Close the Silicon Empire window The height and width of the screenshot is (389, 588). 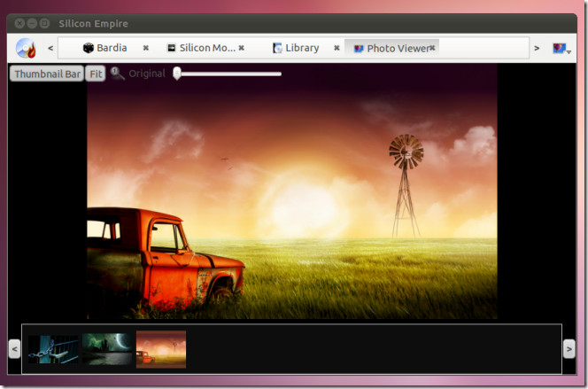coord(19,24)
